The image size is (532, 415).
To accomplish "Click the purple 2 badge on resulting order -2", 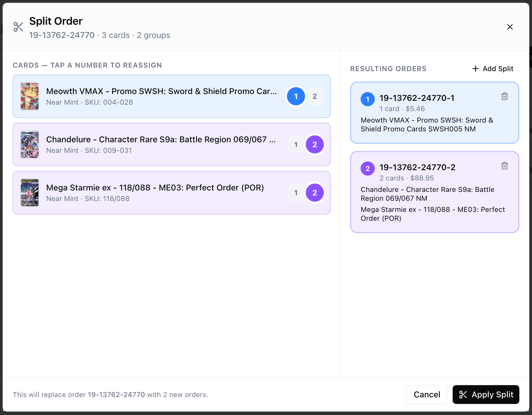I will [x=367, y=168].
